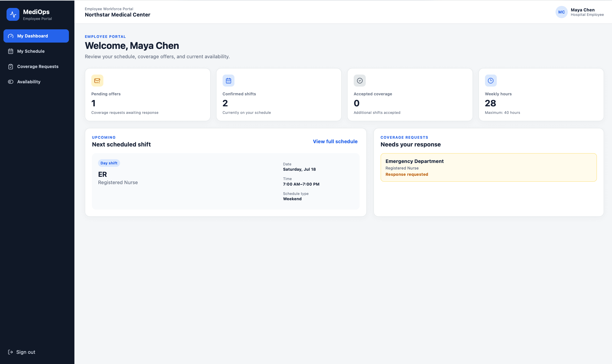The width and height of the screenshot is (612, 364).
Task: Open the Emergency Department coverage request card
Action: pyautogui.click(x=488, y=167)
